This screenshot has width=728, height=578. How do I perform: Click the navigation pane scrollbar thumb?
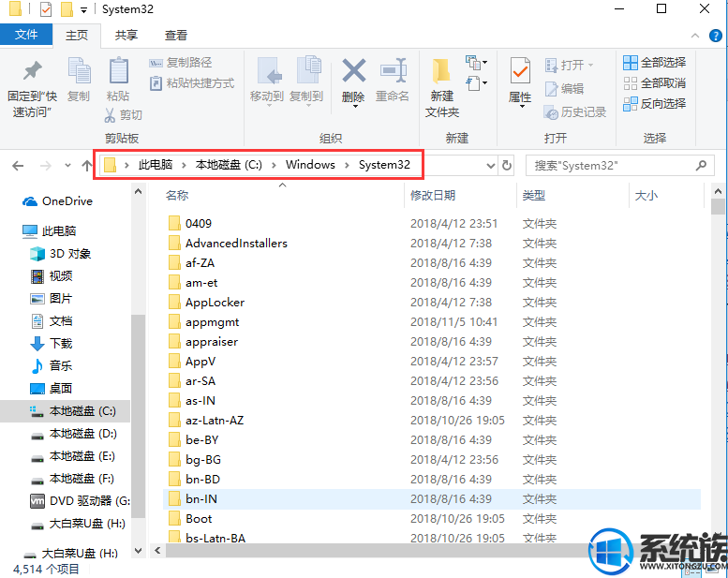point(138,416)
